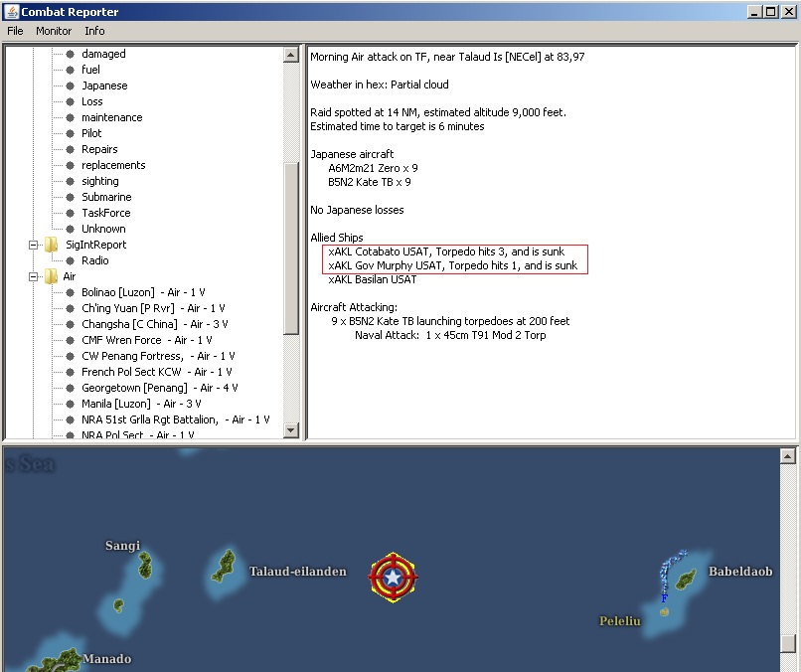Screen dimensions: 801x672
Task: Open the sighting tree entry
Action: tap(100, 181)
